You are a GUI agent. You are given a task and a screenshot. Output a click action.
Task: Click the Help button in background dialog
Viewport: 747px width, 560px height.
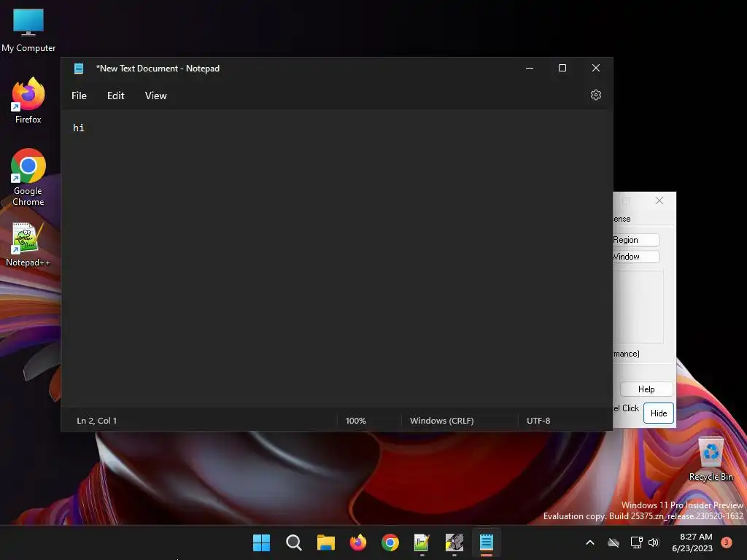coord(646,389)
